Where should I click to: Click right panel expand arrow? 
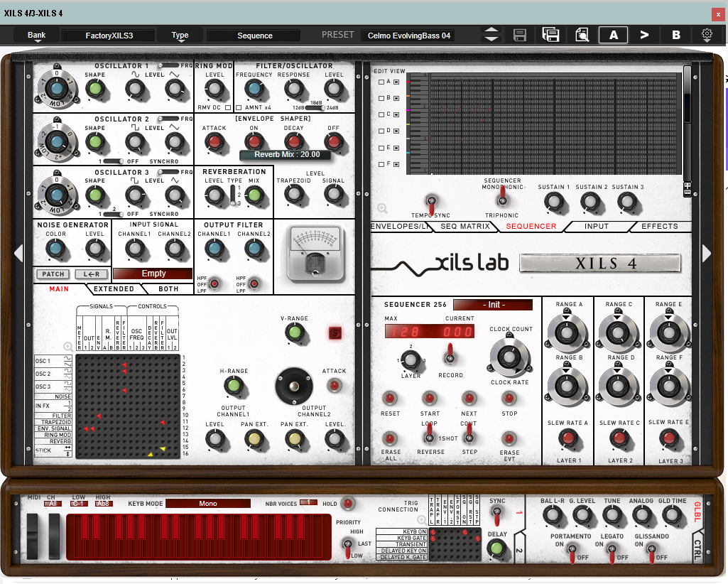(706, 253)
